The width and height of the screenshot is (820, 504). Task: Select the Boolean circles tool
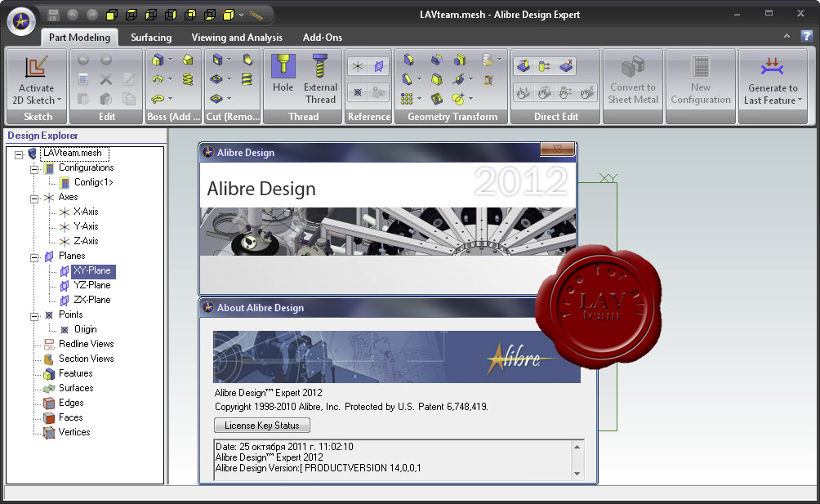click(458, 98)
